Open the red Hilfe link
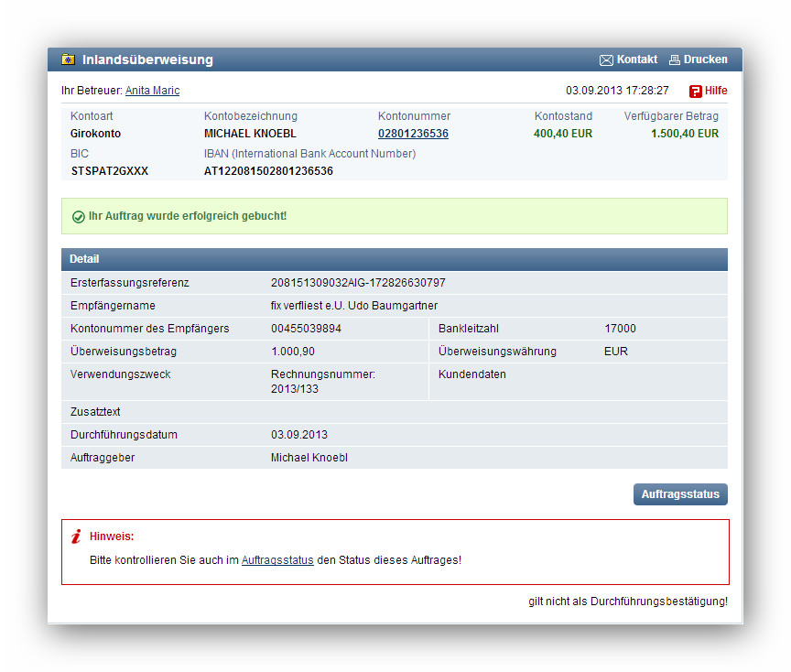The width and height of the screenshot is (791, 672). coord(716,91)
